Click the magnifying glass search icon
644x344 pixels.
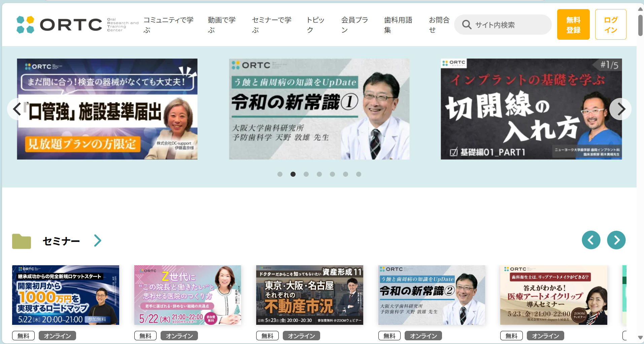(x=467, y=25)
